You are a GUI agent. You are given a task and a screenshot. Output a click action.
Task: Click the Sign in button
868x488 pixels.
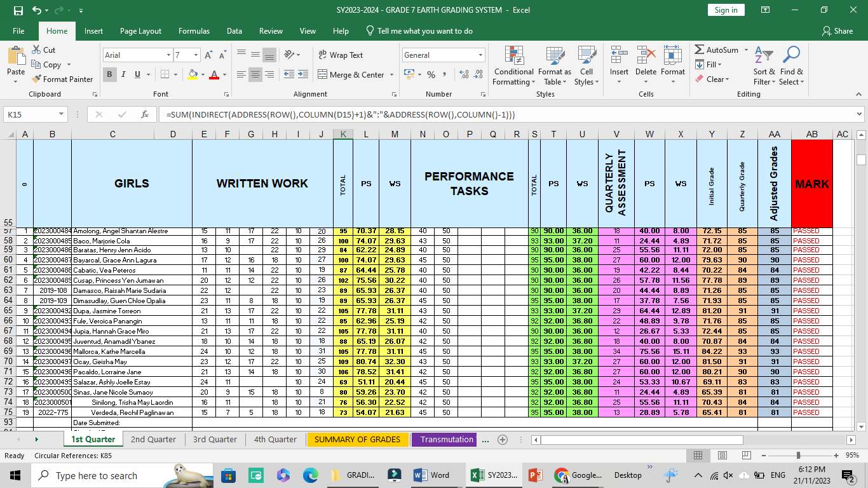tap(726, 10)
